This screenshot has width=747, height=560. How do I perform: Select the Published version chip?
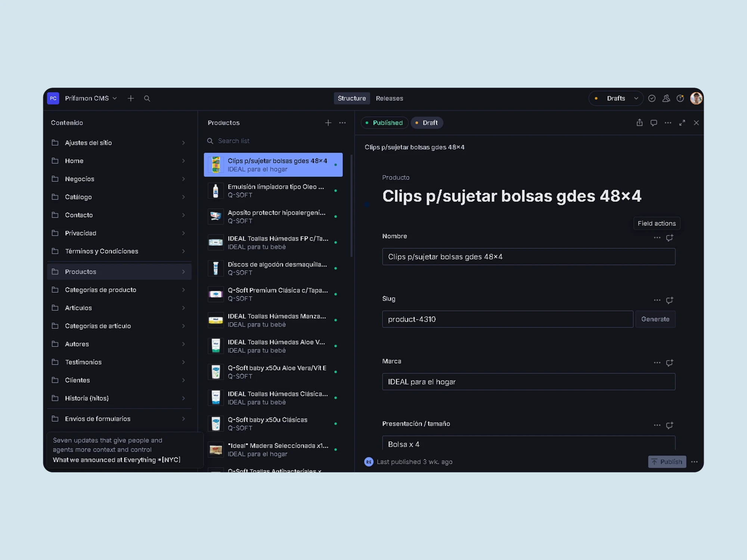click(x=384, y=123)
